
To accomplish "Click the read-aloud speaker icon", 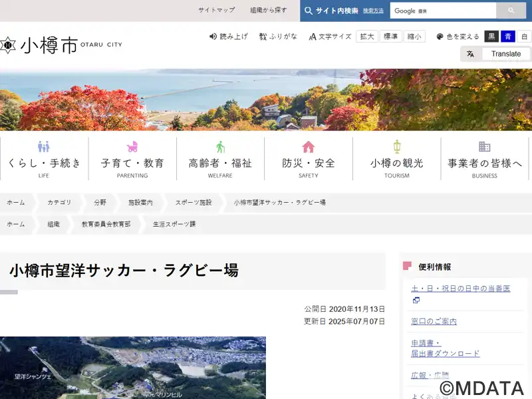I will pyautogui.click(x=213, y=37).
